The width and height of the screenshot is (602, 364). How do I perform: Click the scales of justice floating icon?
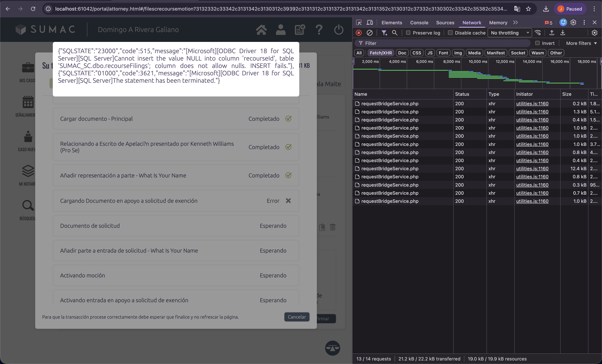coord(332,348)
